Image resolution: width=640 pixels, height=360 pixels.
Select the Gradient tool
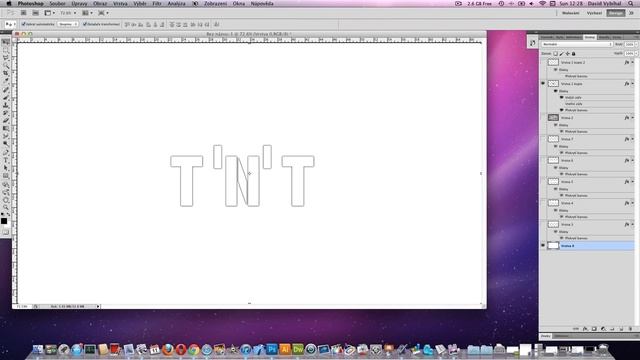6,128
